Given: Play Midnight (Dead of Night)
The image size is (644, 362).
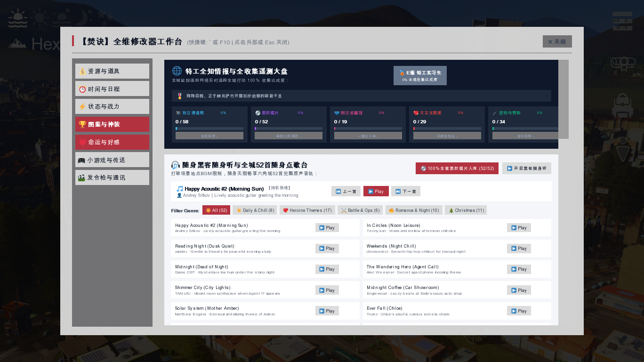Looking at the screenshot, I should coord(327,269).
